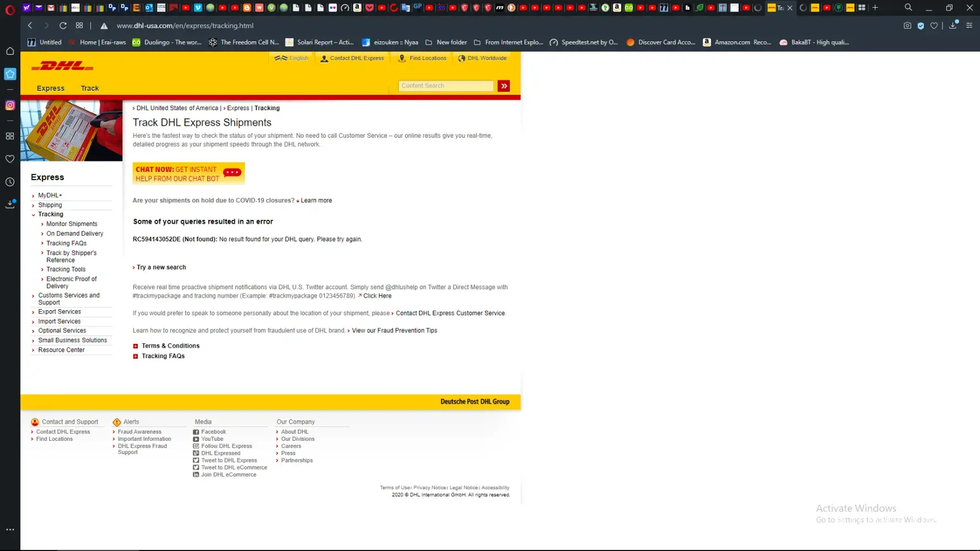Select the Track navigation tab
Viewport: 980px width, 551px height.
[90, 88]
